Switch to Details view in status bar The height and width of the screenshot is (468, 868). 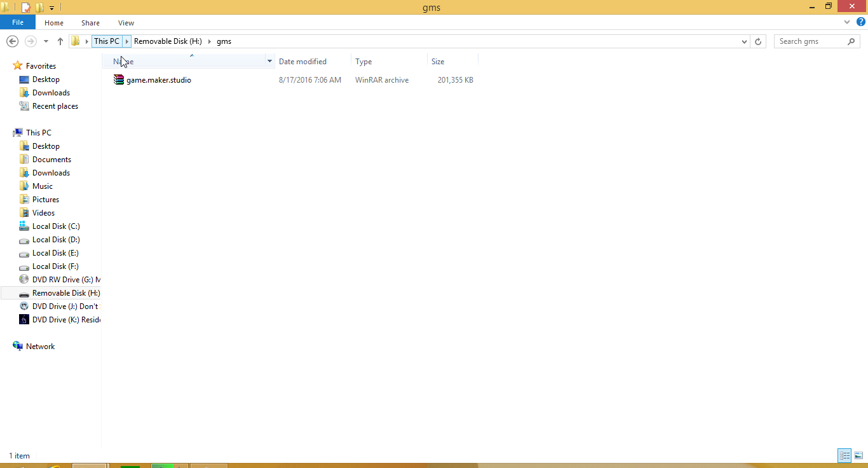point(844,455)
